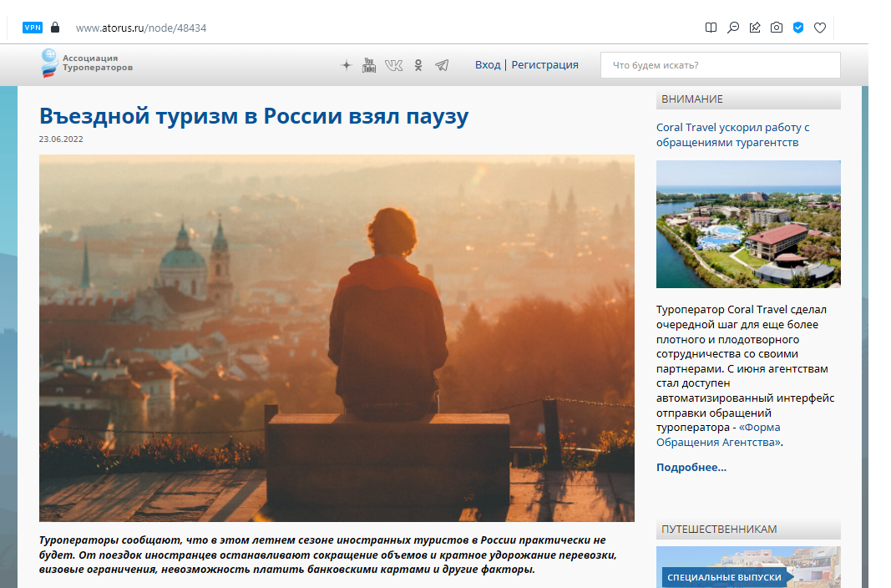Viewport: 891px width, 588px height.
Task: Open the YouTube channel icon
Action: point(369,65)
